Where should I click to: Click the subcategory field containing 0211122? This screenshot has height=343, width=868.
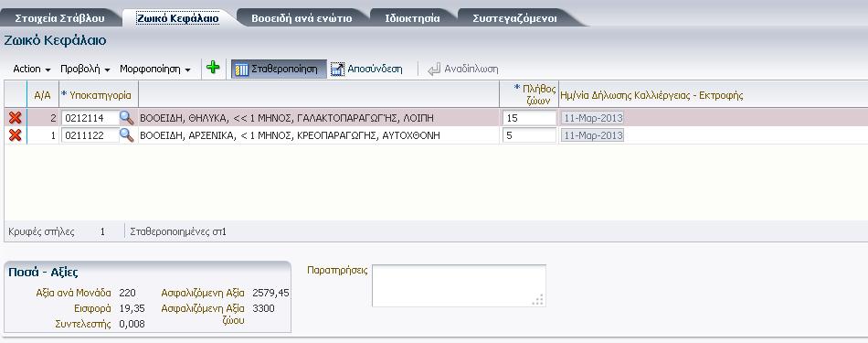point(90,135)
